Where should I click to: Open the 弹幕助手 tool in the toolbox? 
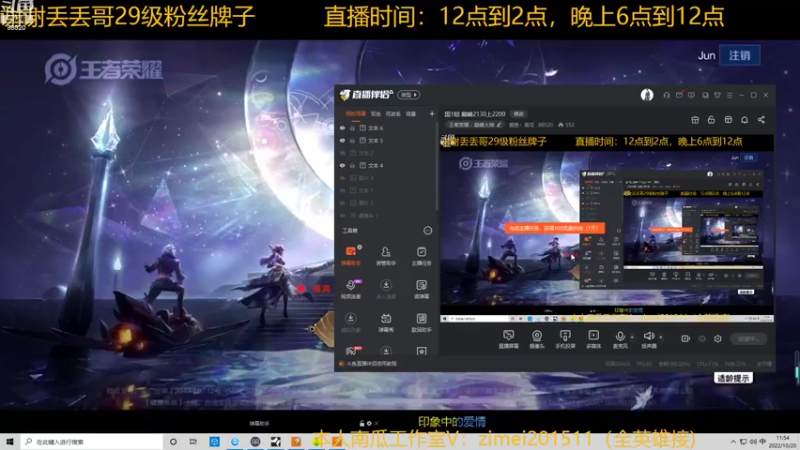click(x=351, y=256)
